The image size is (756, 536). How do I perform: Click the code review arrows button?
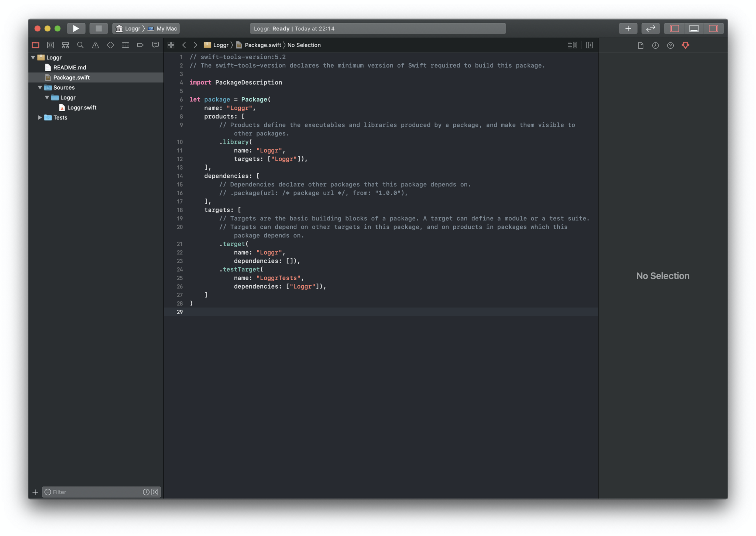click(x=650, y=28)
